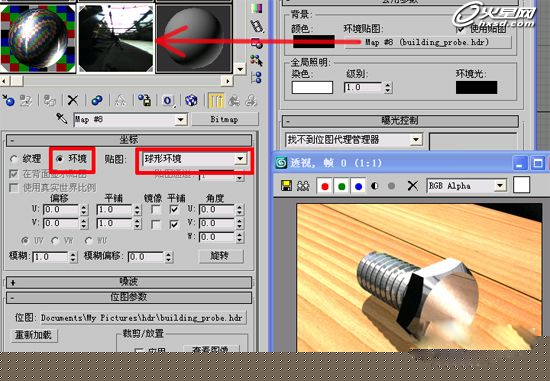Toggle Show Map in Viewport checkered cube
Screen dimensions: 550x381
[x=191, y=101]
